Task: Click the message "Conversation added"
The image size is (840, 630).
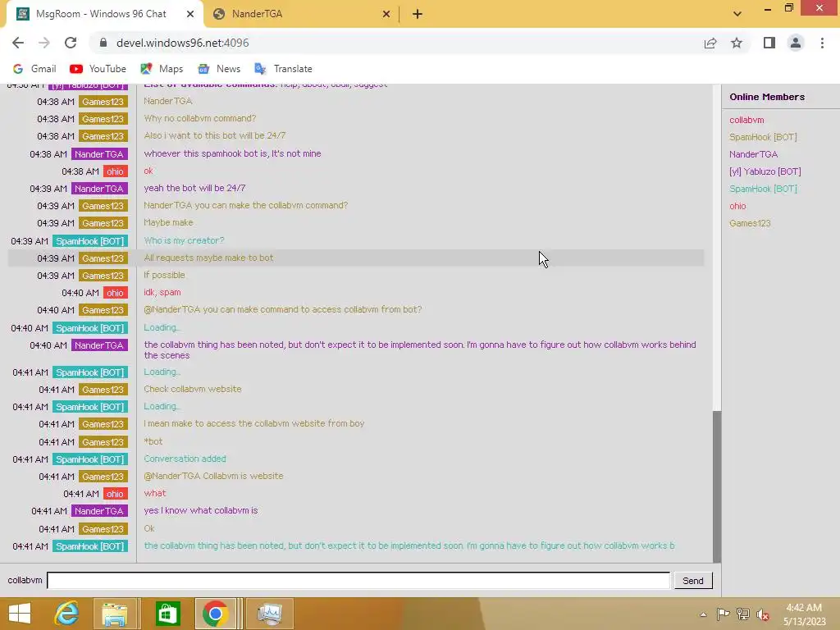Action: [x=185, y=459]
